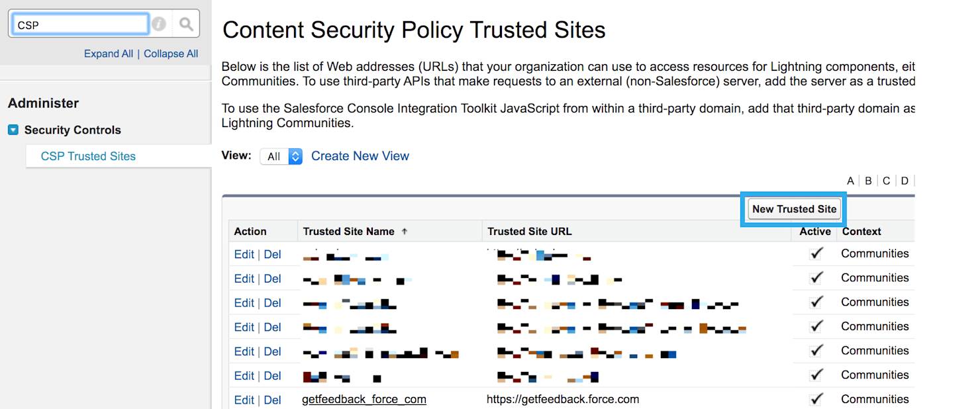Collapse the Security Controls arrow icon
Viewport: 980px width, 409px height.
click(13, 130)
